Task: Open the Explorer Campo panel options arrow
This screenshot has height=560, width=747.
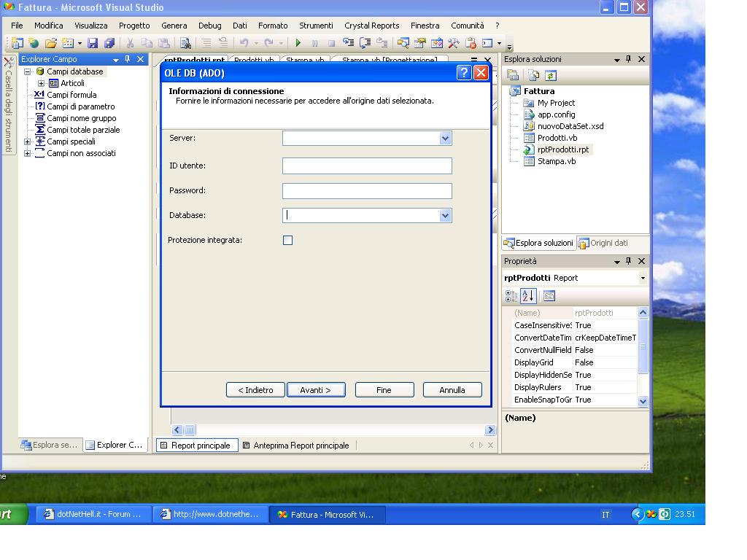Action: click(116, 60)
